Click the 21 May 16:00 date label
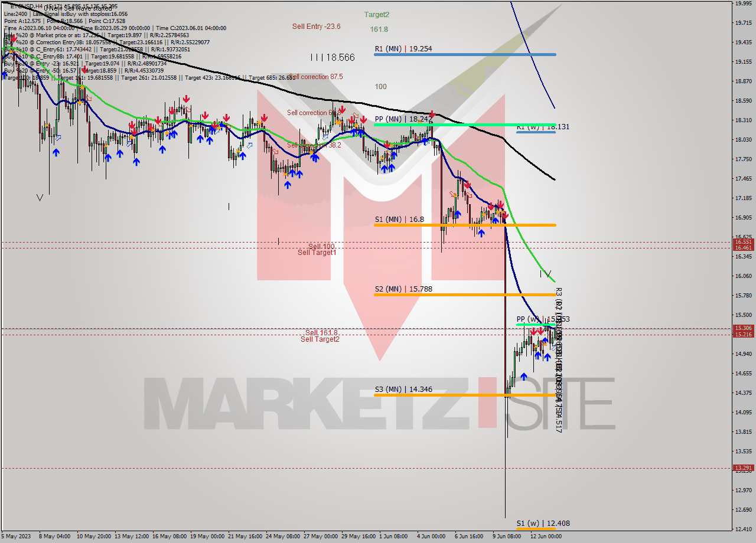The width and height of the screenshot is (756, 543). coord(245,537)
